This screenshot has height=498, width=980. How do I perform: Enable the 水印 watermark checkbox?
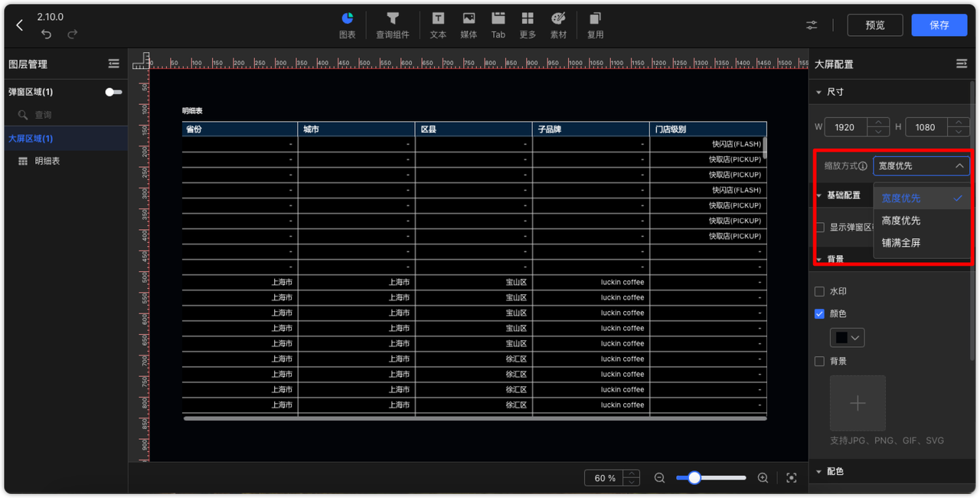pyautogui.click(x=819, y=291)
